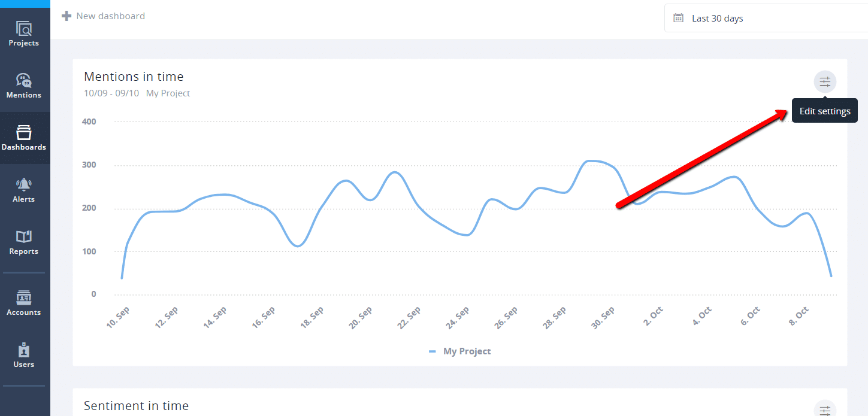
Task: Open the Mentions speech bubble icon
Action: pos(24,80)
